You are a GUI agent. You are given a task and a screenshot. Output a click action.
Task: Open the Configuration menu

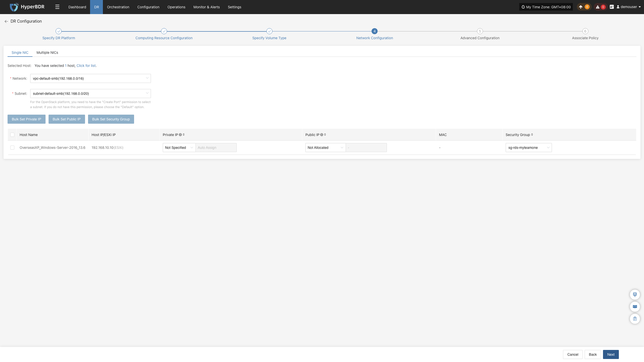pos(148,7)
